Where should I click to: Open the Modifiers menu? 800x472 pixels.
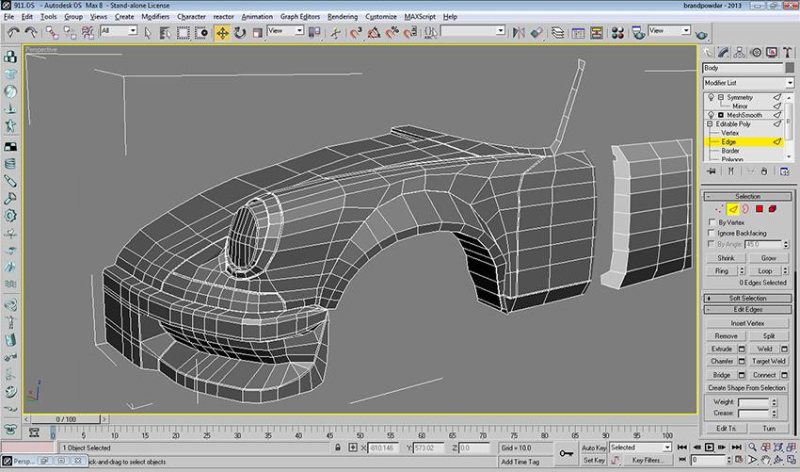tap(155, 17)
